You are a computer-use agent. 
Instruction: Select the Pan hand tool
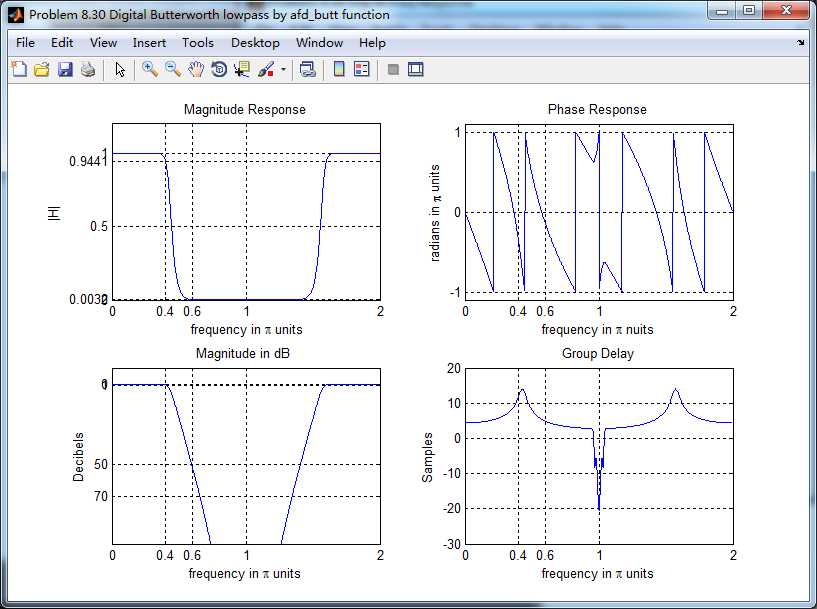point(196,69)
